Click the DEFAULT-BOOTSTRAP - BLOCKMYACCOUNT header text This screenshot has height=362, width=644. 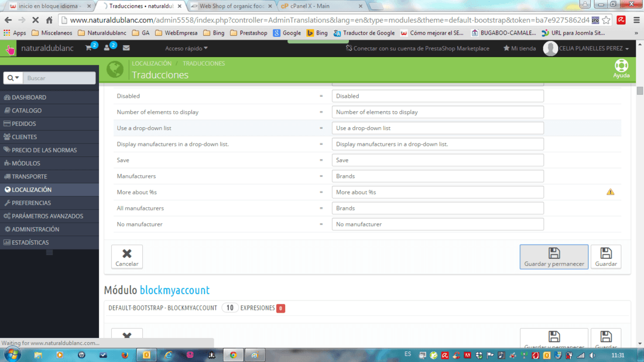point(163,308)
